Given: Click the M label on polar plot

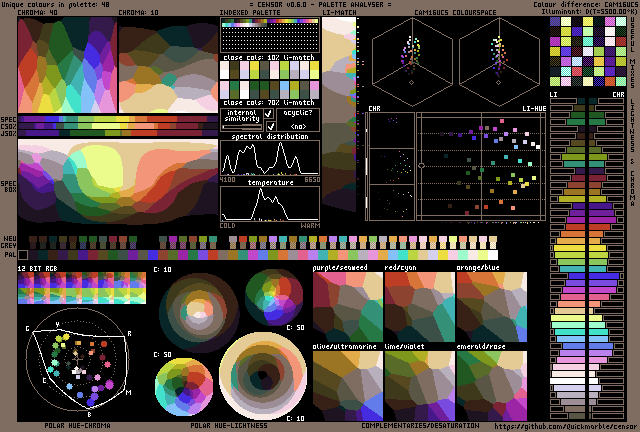Looking at the screenshot, I should (x=129, y=393).
